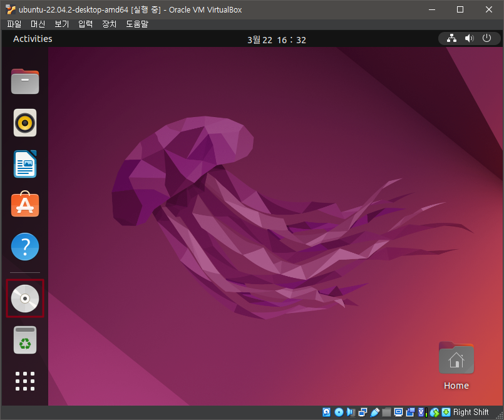Click optical drive status icon

click(339, 412)
